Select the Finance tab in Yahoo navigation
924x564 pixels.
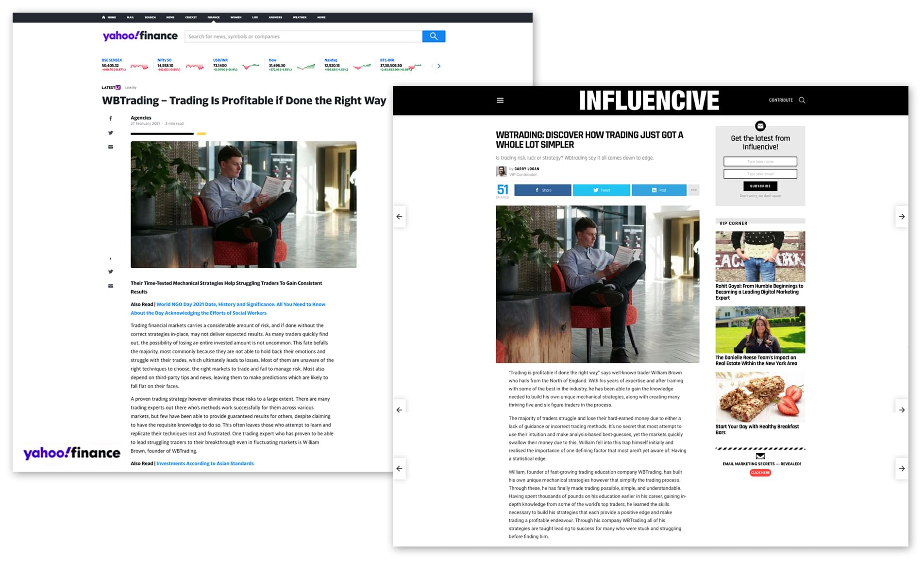(214, 17)
